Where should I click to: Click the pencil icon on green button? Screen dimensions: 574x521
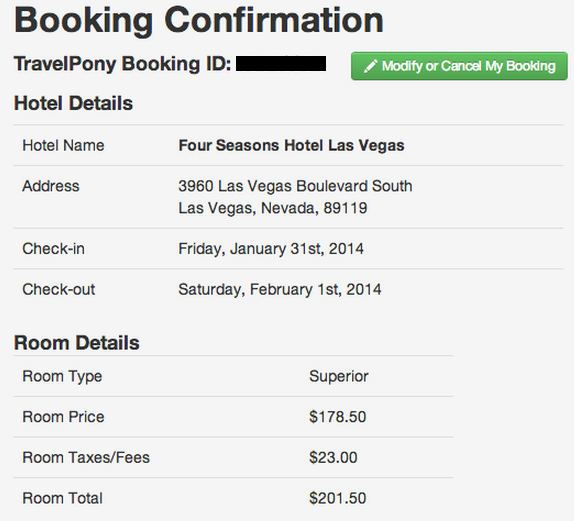(370, 66)
